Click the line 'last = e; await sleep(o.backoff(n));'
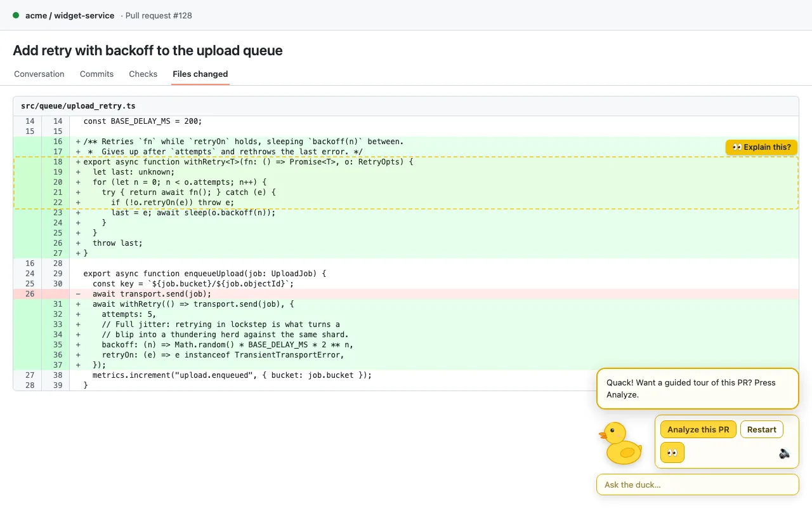 point(405,213)
